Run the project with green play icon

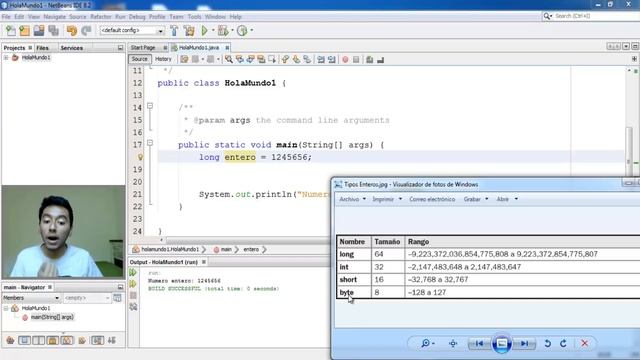(205, 31)
